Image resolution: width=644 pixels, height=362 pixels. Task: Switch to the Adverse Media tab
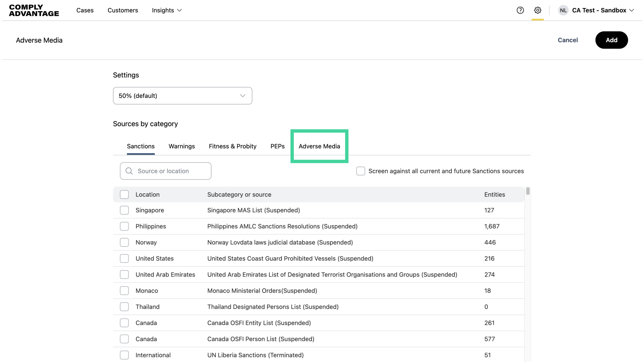[x=319, y=146]
